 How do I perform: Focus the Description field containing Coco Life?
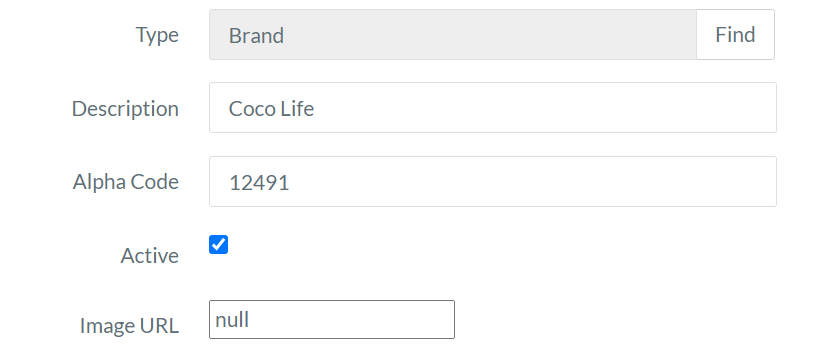[x=492, y=108]
